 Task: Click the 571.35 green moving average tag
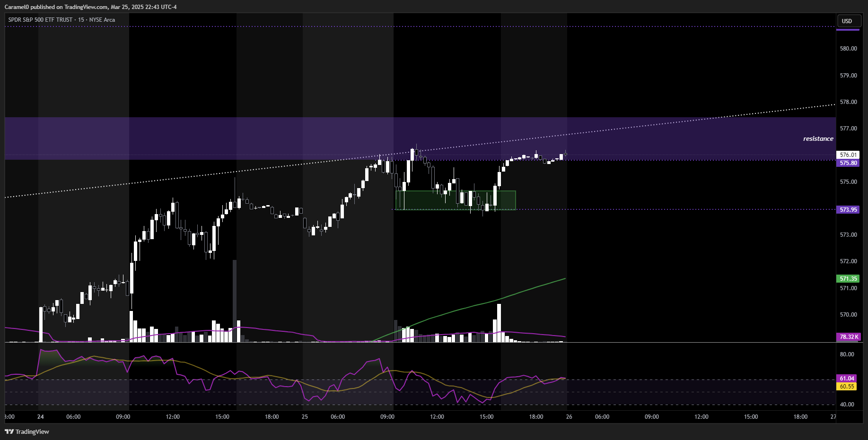(848, 279)
